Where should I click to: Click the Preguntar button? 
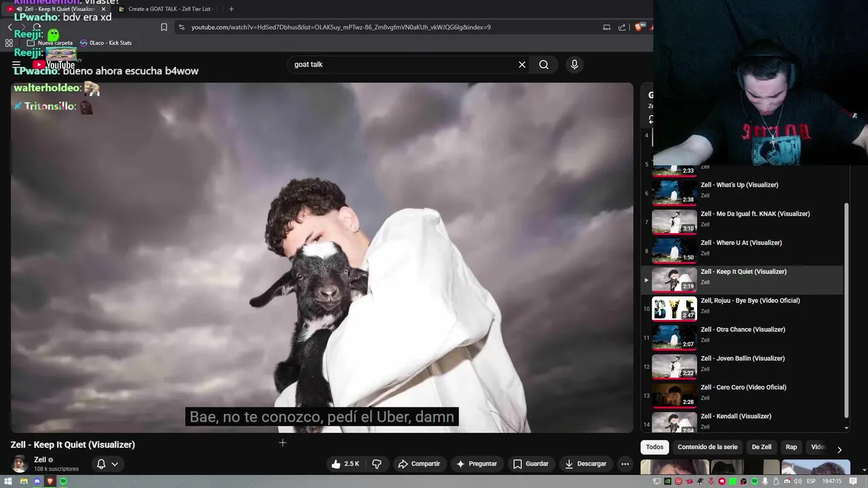point(477,464)
